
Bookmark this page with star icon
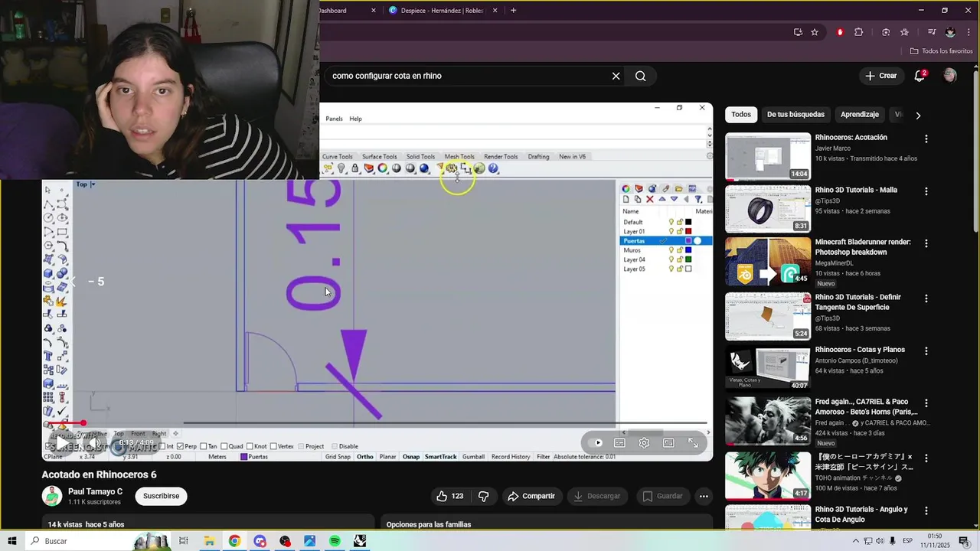815,32
